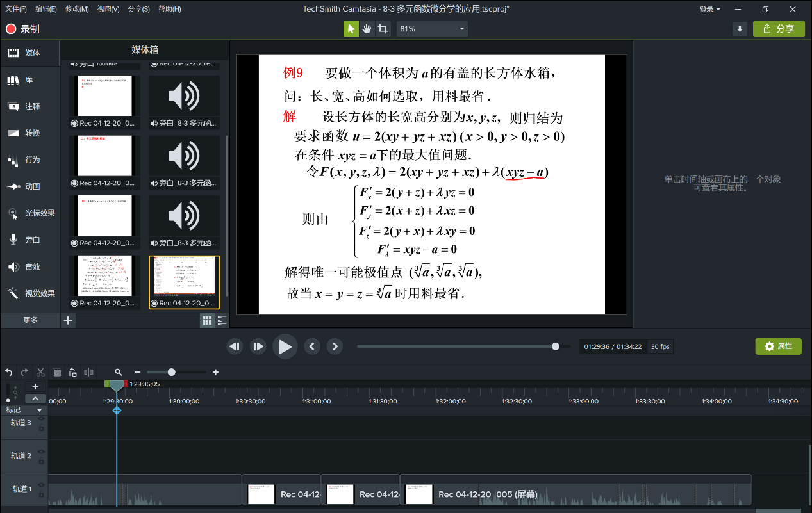Click the Undo arrow
This screenshot has width=812, height=513.
coord(9,372)
